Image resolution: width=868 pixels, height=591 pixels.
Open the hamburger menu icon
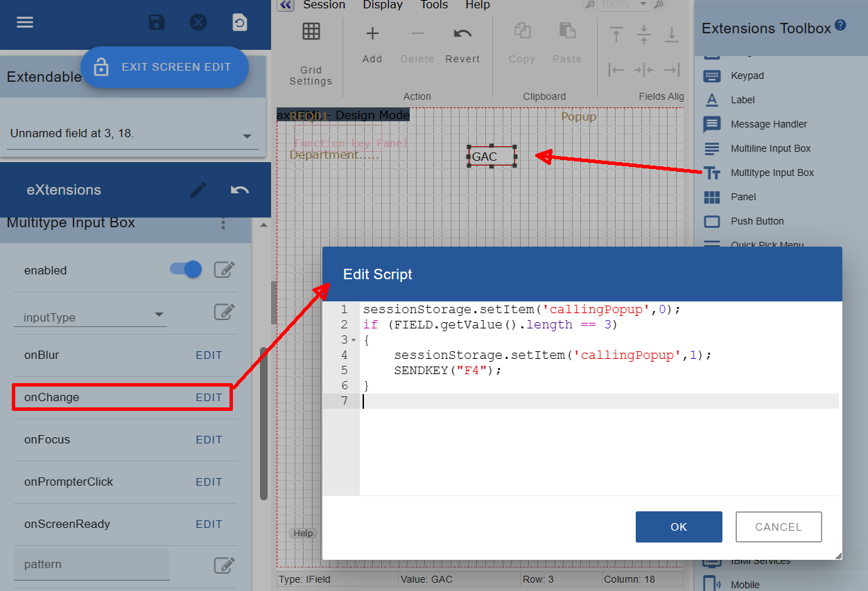coord(25,22)
